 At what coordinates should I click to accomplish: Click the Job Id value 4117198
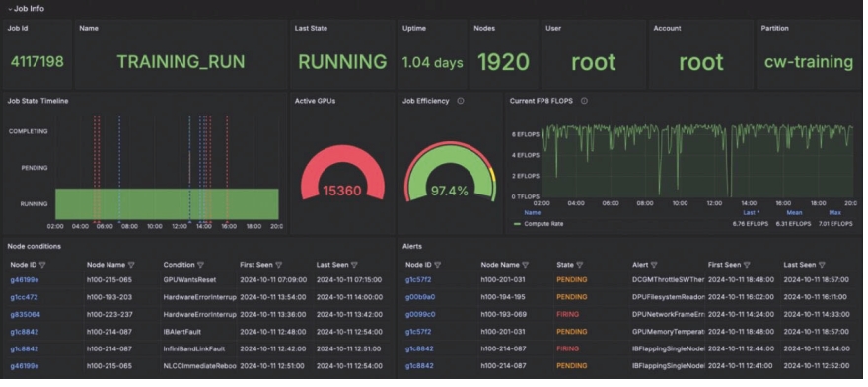(37, 62)
